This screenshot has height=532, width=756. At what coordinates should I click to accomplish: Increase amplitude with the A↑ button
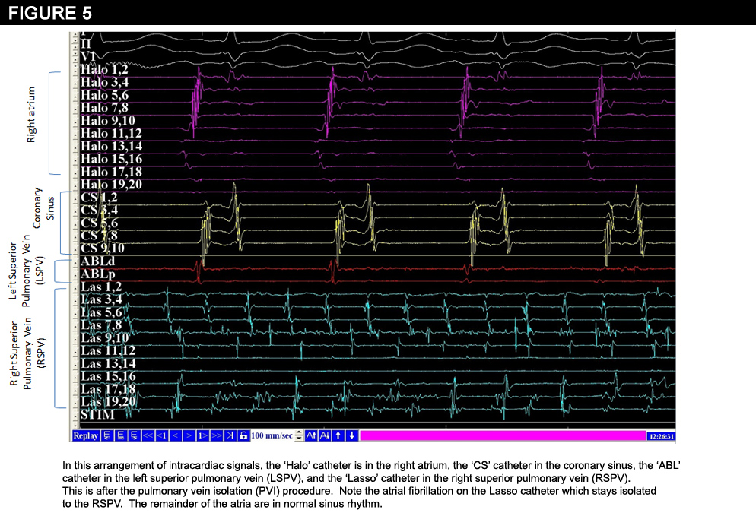tap(310, 435)
